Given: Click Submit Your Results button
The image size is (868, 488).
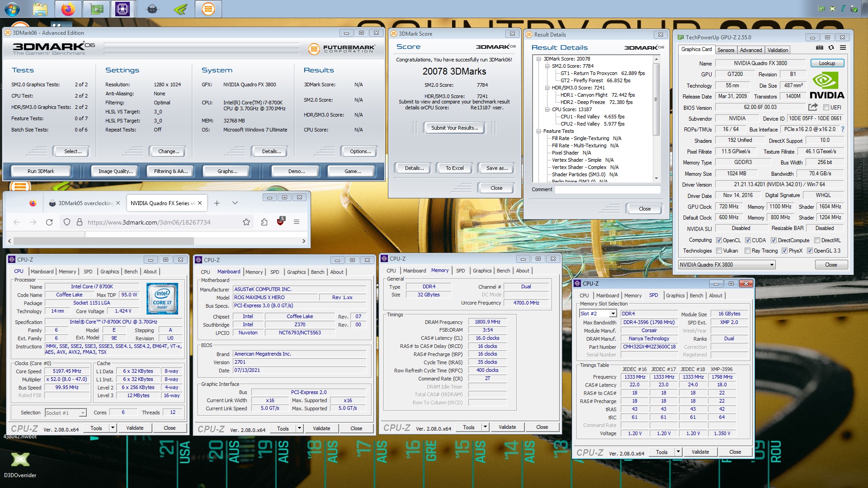Looking at the screenshot, I should coord(454,128).
